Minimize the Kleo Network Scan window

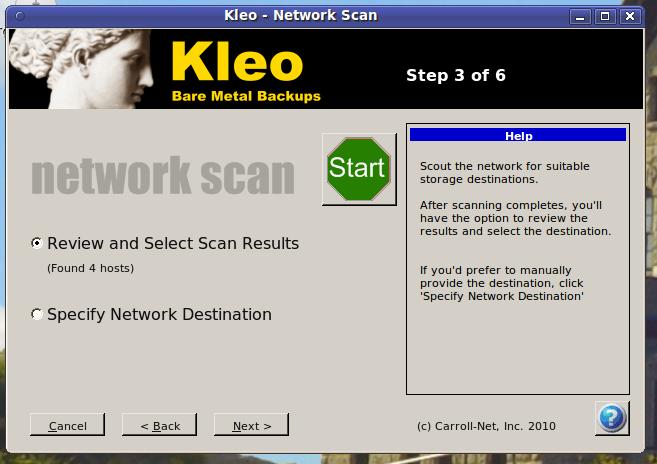pos(583,16)
